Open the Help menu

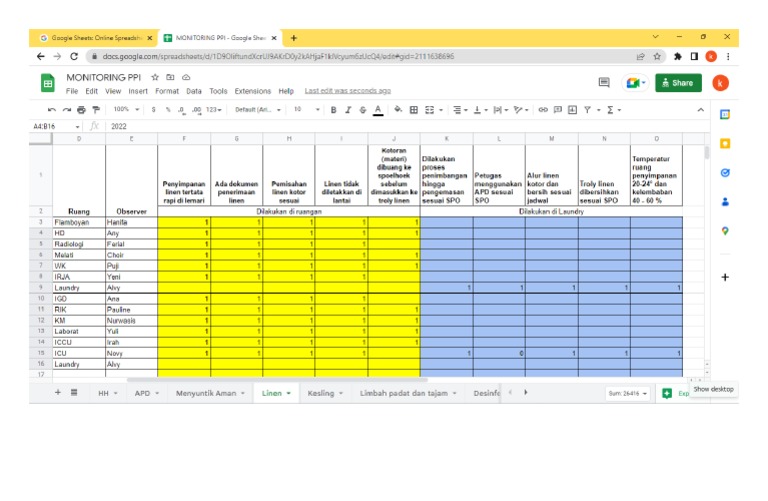[x=286, y=91]
